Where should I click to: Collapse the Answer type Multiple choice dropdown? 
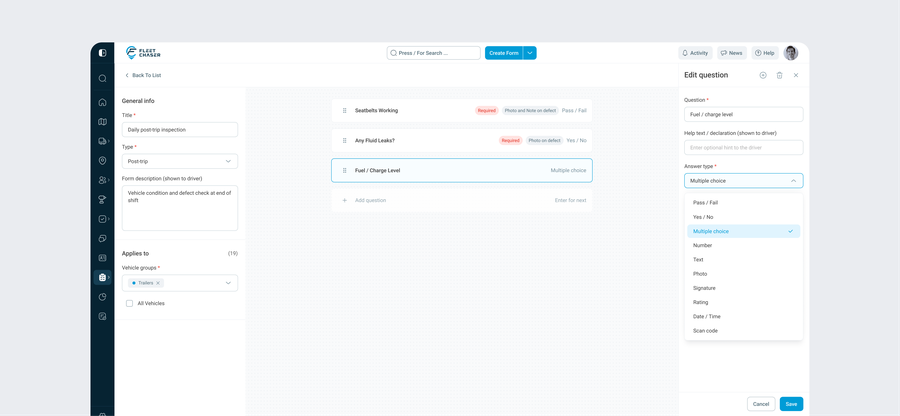coord(743,181)
